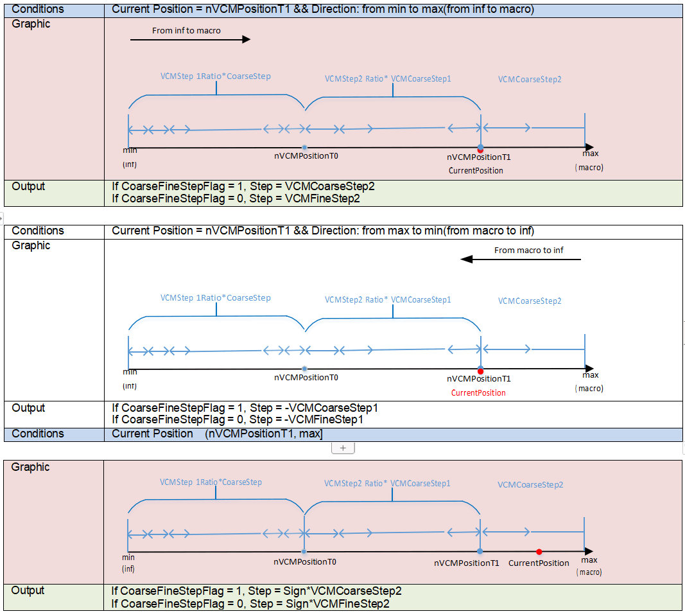Click the 'max' axis label in middle graphic

pos(591,375)
